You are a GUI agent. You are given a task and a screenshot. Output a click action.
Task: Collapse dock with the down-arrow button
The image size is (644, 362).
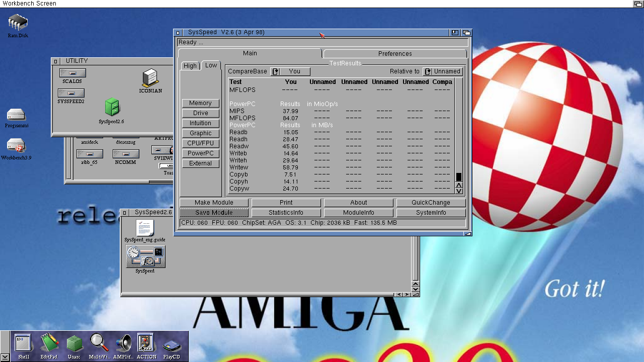pyautogui.click(x=5, y=357)
